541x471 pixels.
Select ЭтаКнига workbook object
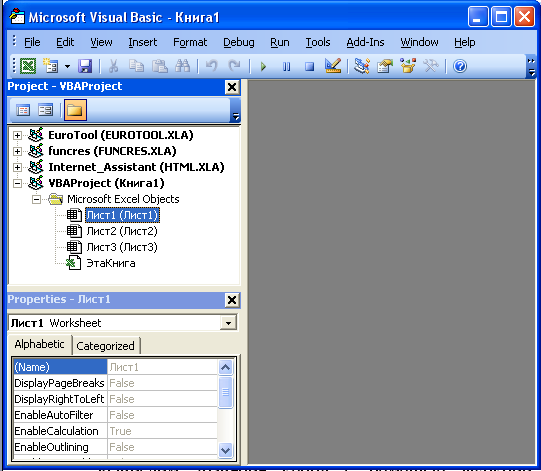[111, 263]
